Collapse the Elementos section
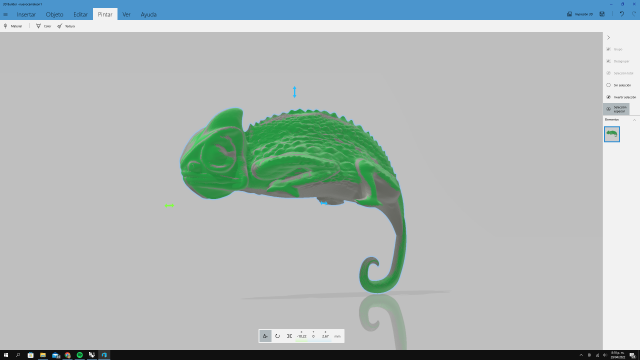The image size is (640, 360). [634, 120]
